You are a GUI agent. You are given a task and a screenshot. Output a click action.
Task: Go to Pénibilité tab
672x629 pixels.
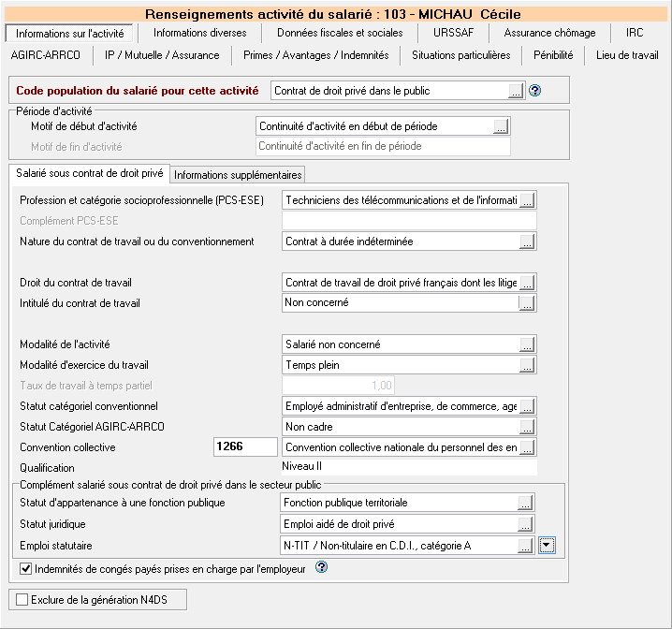point(553,55)
